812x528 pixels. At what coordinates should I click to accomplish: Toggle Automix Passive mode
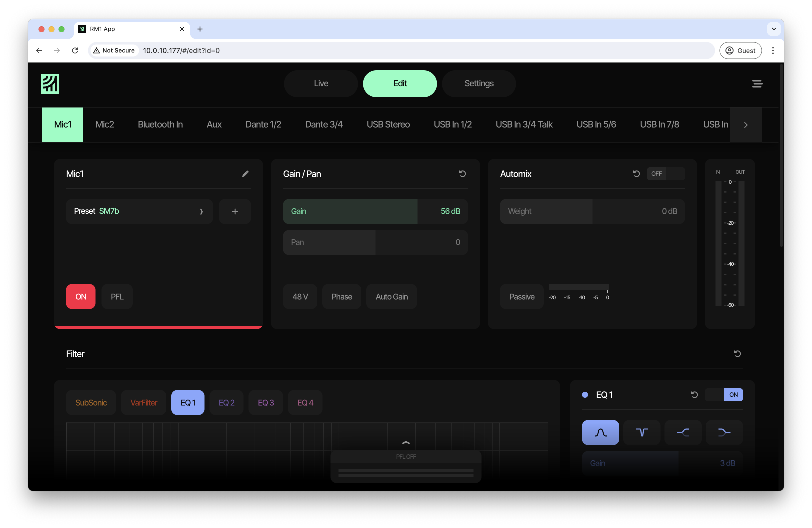tap(522, 296)
